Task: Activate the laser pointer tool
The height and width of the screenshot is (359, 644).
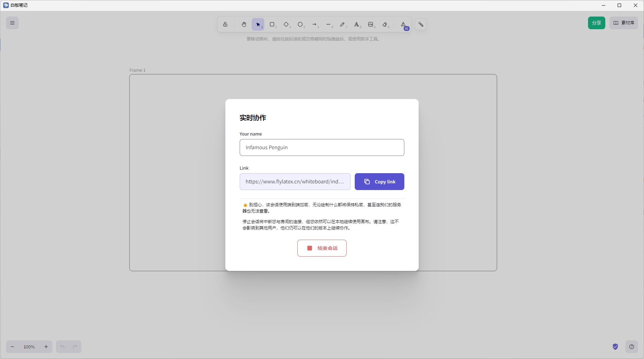Action: point(421,24)
